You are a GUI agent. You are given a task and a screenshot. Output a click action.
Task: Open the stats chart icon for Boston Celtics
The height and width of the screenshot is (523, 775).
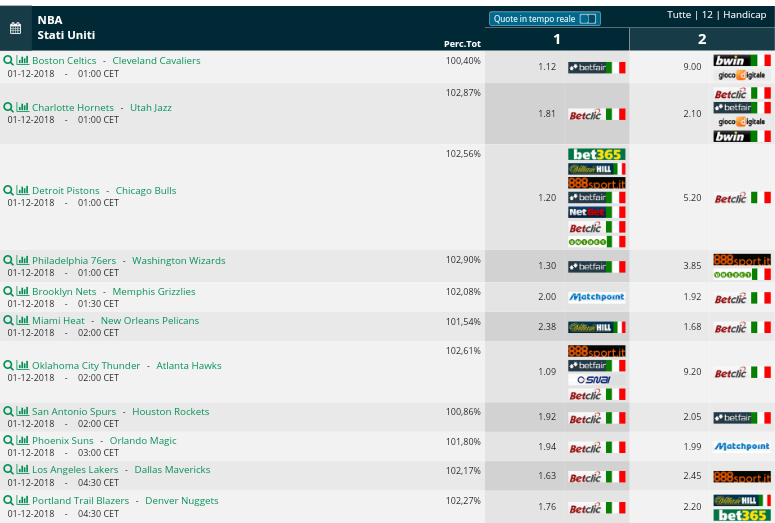point(22,60)
